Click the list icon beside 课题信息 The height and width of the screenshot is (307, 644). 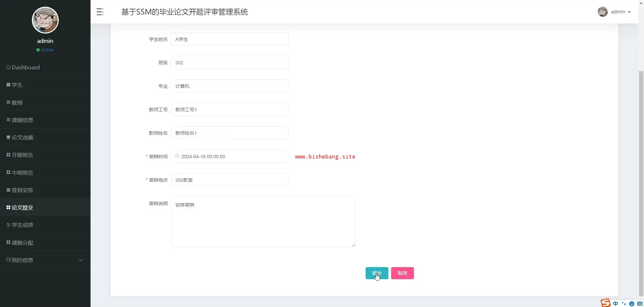(8, 120)
